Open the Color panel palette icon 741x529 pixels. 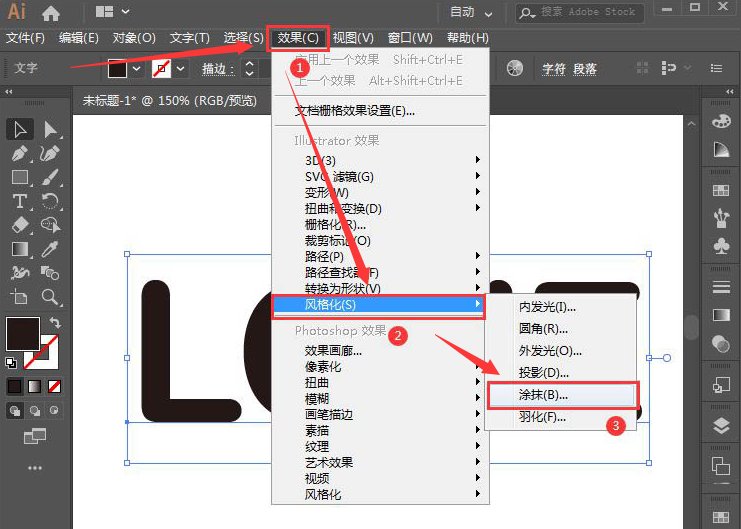coord(721,121)
